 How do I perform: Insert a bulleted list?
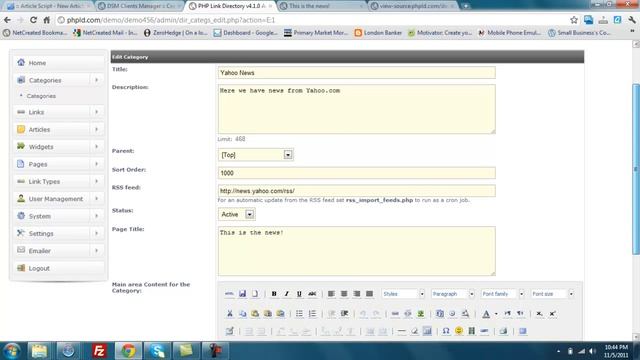(299, 313)
